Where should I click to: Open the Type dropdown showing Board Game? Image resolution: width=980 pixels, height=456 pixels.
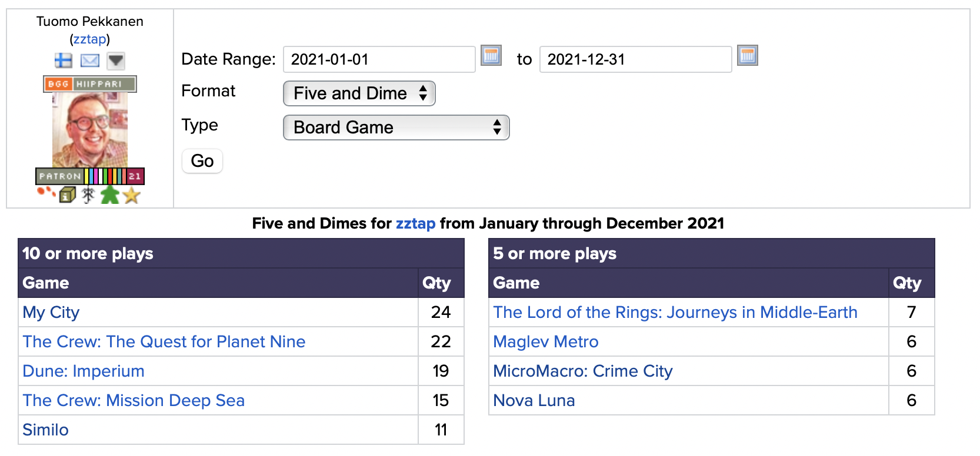396,128
